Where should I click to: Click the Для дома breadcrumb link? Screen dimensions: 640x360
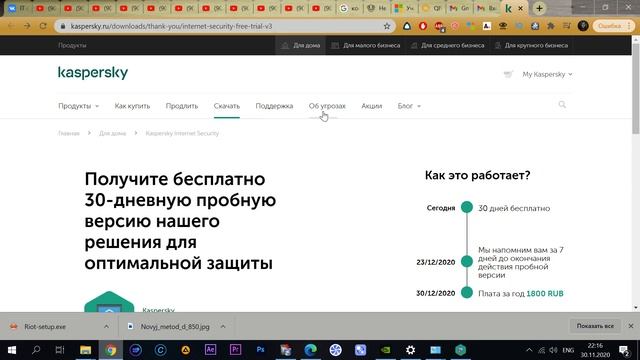pyautogui.click(x=112, y=133)
